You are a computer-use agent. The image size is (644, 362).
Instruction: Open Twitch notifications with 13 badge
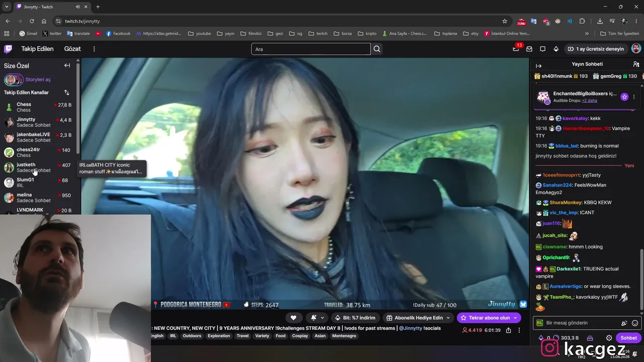pos(516,48)
